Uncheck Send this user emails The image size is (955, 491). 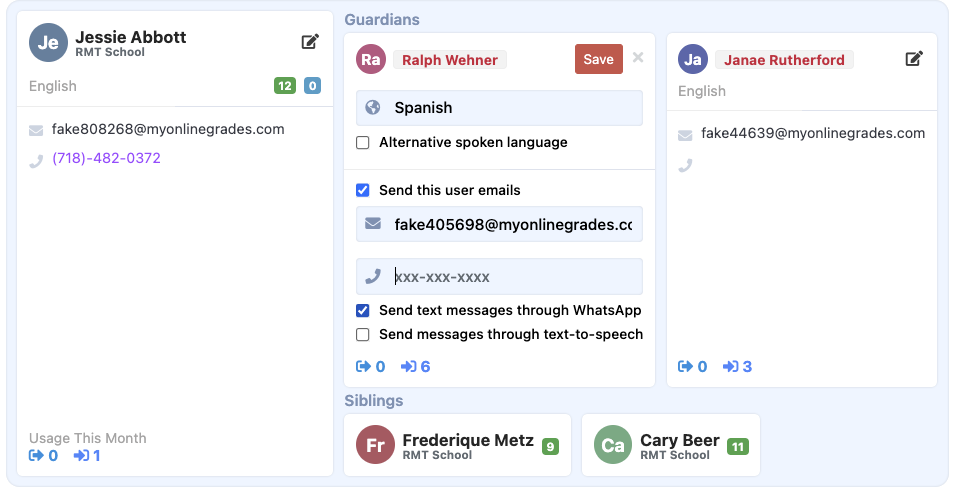(363, 190)
